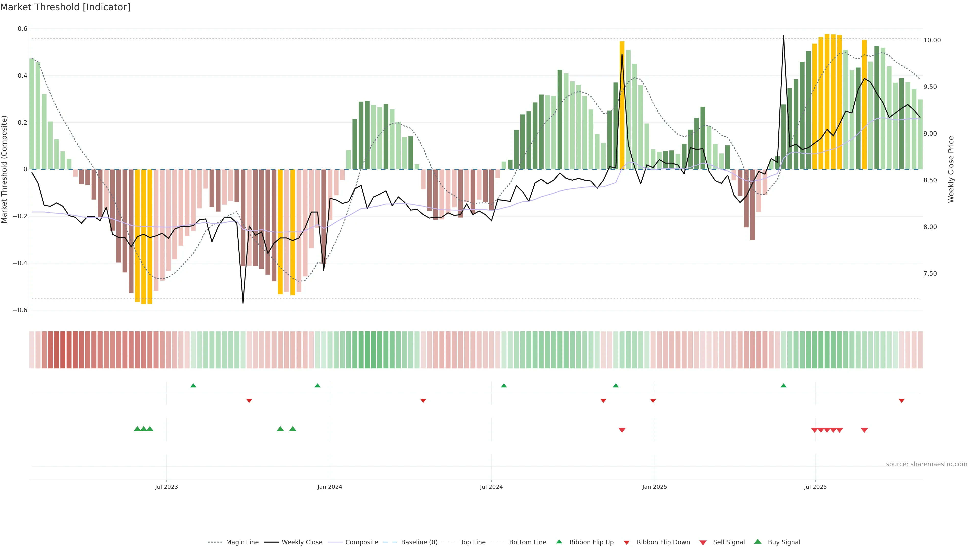This screenshot has height=551, width=980.
Task: Click the Bottom Line legend entry
Action: [x=527, y=542]
